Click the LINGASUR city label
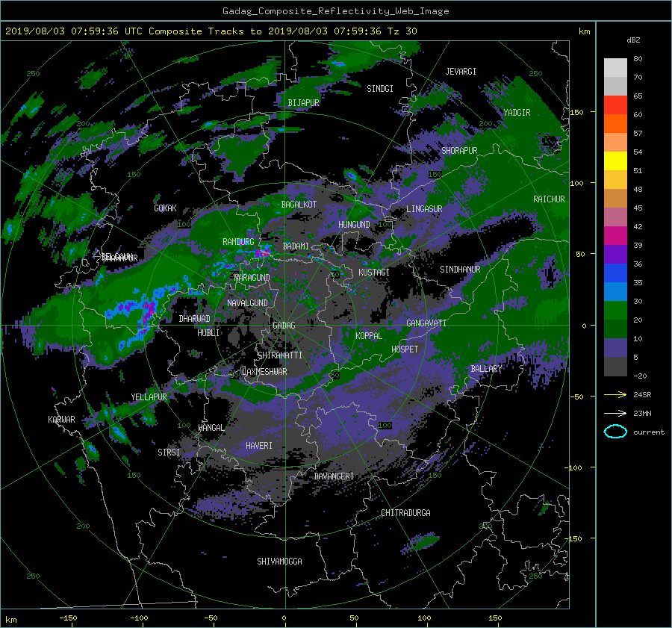This screenshot has height=628, width=672. [424, 209]
